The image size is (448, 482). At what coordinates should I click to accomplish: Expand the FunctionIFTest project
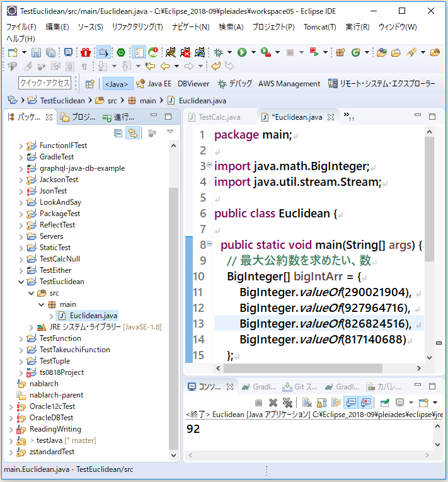(21, 146)
